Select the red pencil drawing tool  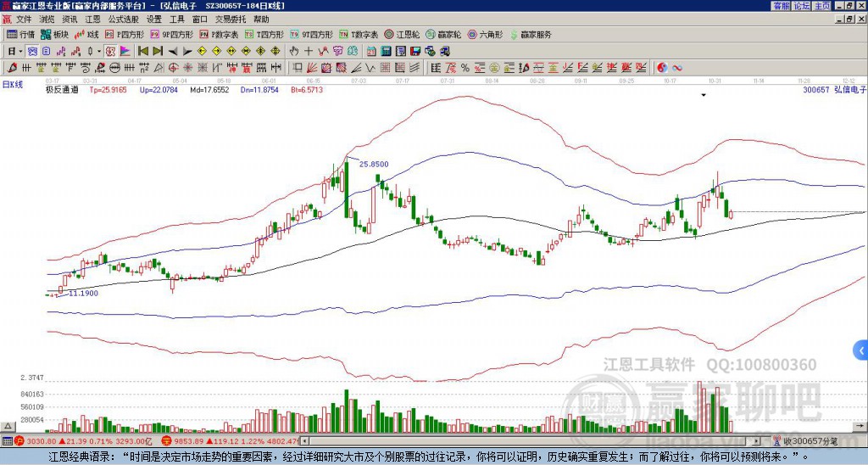[12, 68]
